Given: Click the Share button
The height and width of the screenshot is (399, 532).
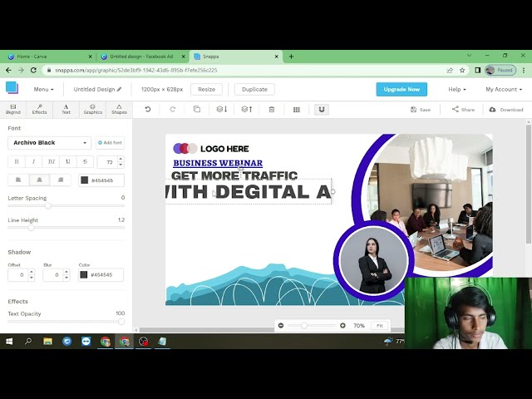Looking at the screenshot, I should point(463,110).
